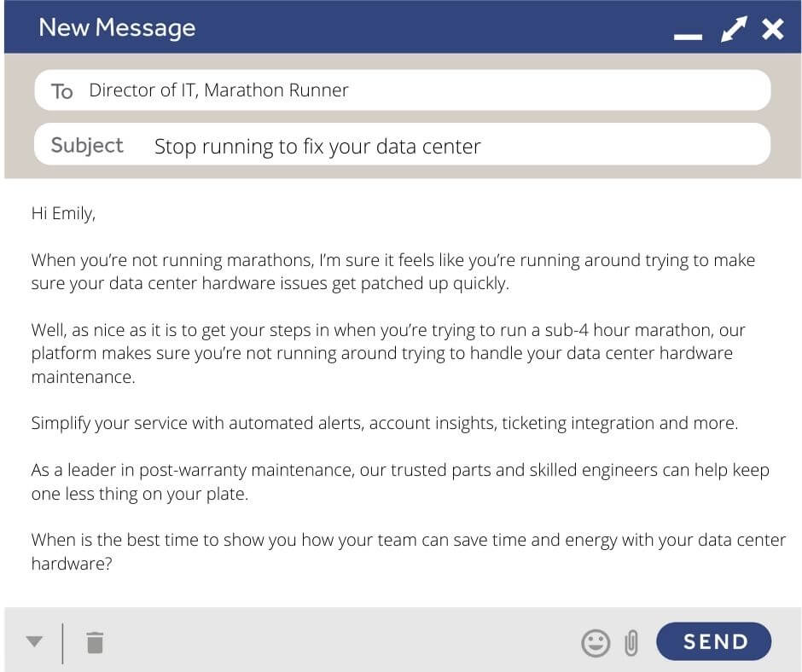Click the New Message title bar text

point(117,27)
